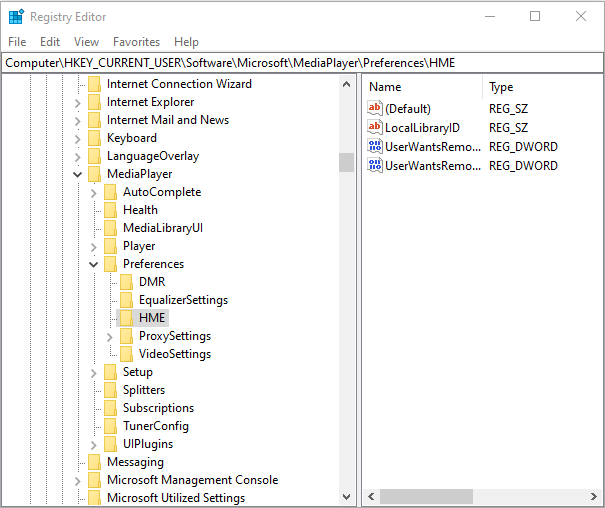Click the tree scrollbar down arrow
Image resolution: width=605 pixels, height=508 pixels.
pyautogui.click(x=346, y=497)
